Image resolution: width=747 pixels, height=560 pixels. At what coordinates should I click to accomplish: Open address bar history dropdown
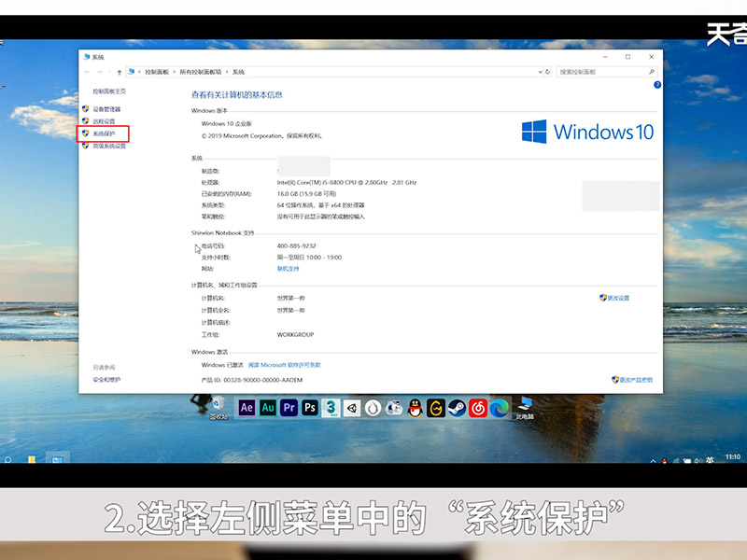540,72
